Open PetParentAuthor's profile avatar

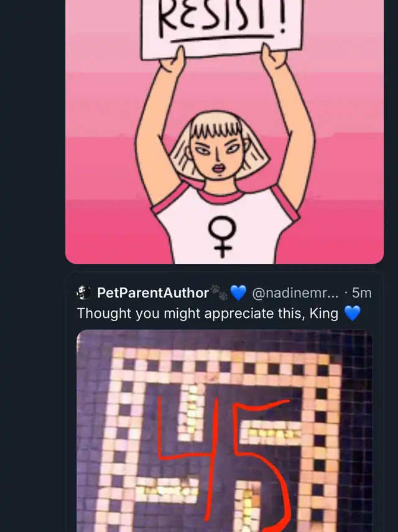coord(83,292)
